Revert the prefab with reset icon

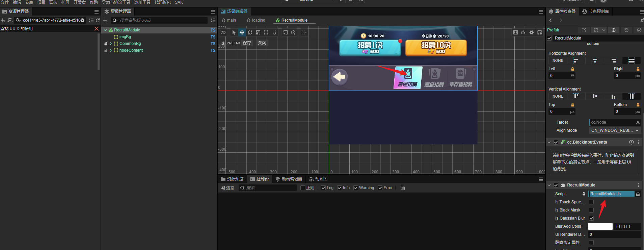(626, 30)
